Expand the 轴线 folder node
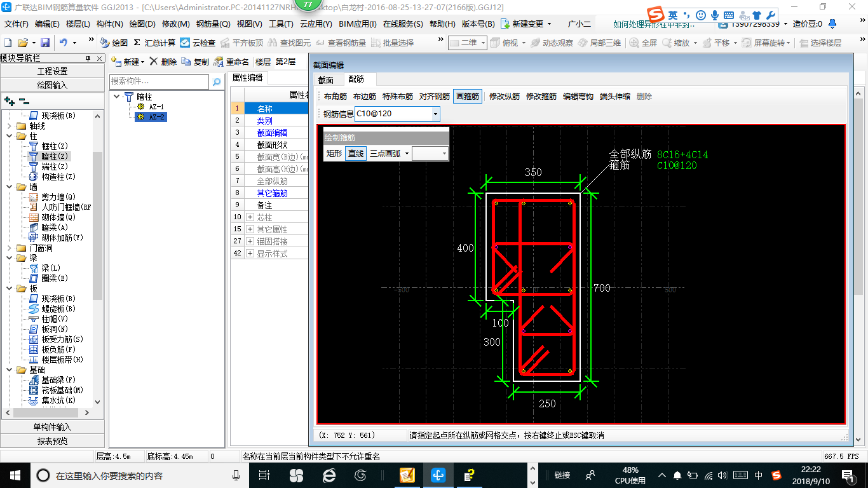The image size is (868, 488). point(9,126)
